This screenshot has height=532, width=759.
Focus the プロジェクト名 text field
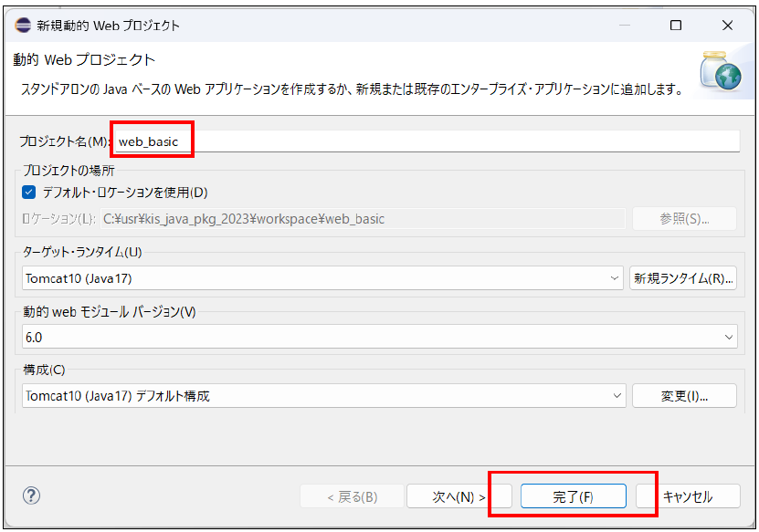pyautogui.click(x=425, y=141)
